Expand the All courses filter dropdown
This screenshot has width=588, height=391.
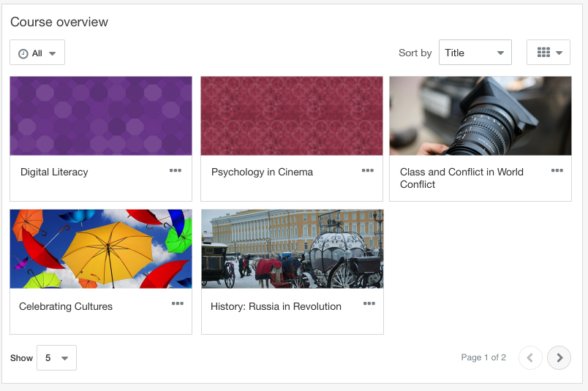click(37, 52)
